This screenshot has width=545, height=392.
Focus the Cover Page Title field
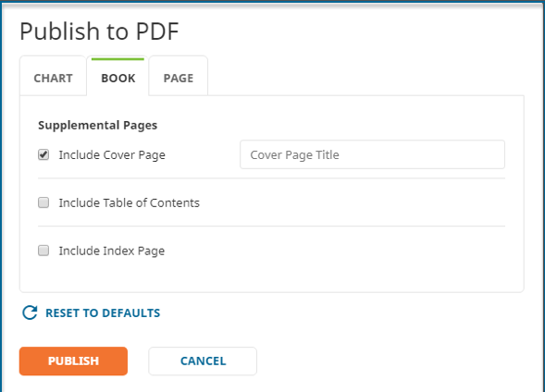point(372,154)
